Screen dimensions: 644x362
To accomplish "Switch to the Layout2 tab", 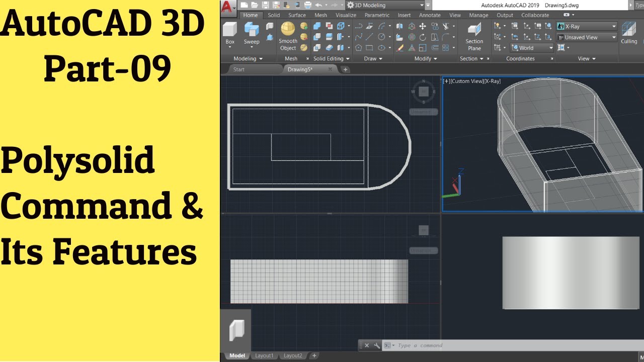I will point(293,355).
